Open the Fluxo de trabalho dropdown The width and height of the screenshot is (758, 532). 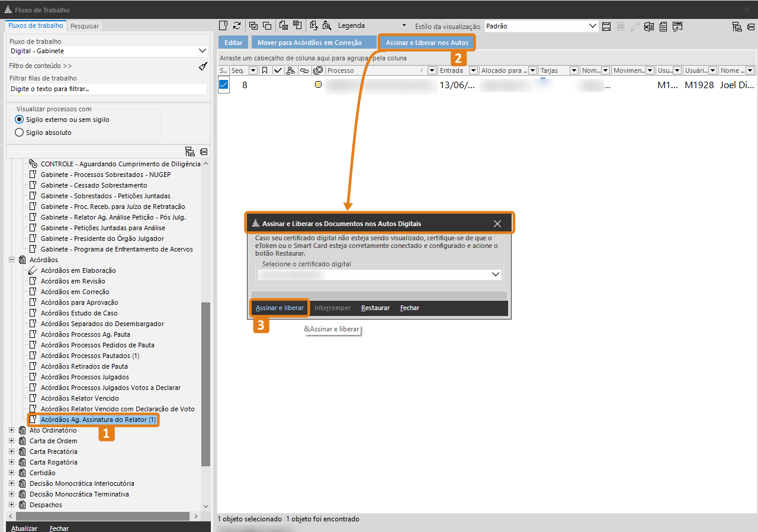tap(203, 51)
